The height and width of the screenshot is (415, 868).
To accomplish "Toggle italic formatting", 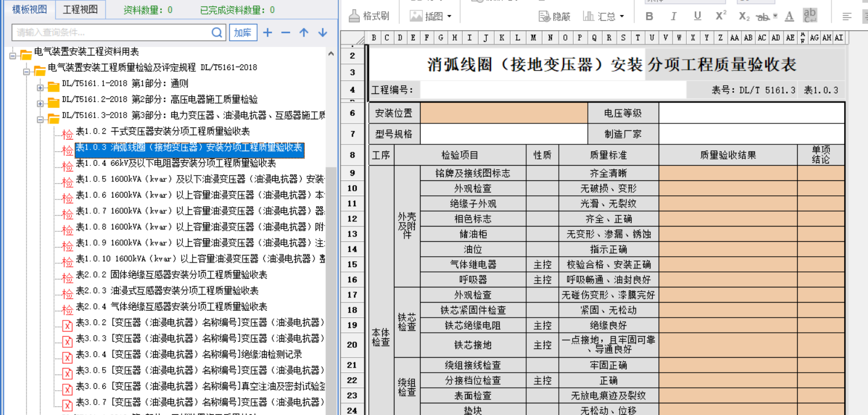I will (x=674, y=16).
